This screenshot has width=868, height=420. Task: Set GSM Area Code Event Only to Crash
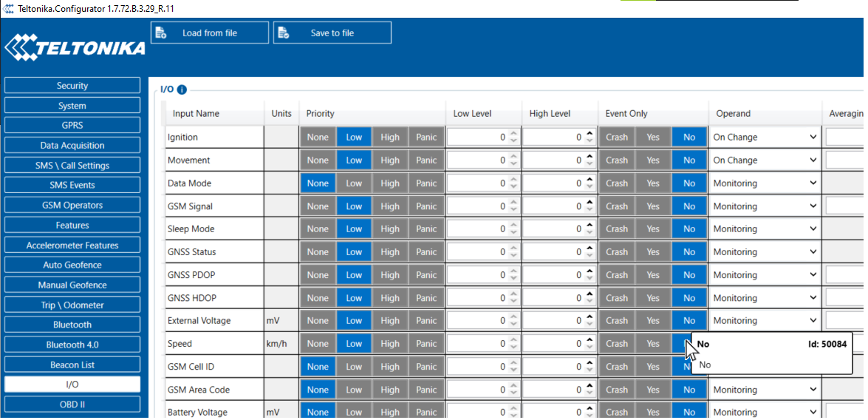click(617, 390)
